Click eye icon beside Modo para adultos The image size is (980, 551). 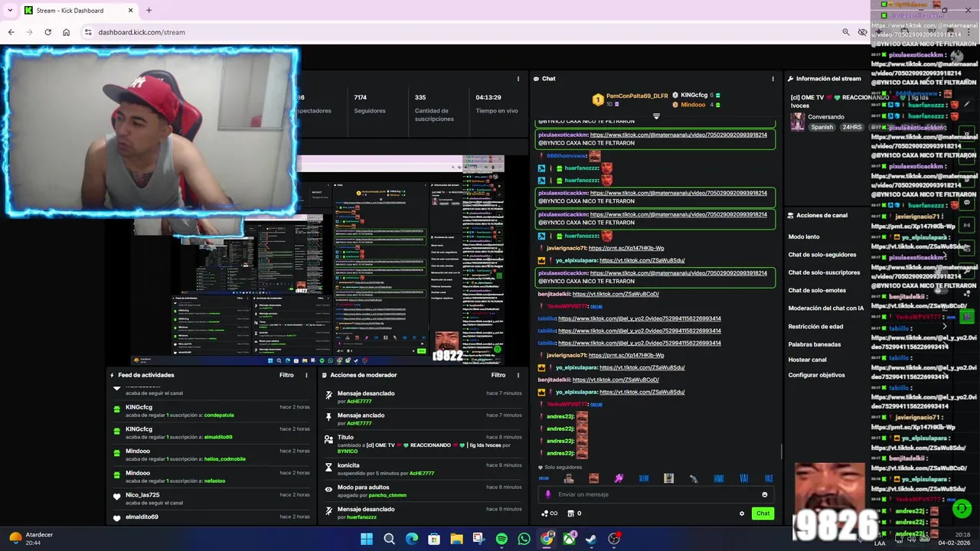[x=328, y=489]
